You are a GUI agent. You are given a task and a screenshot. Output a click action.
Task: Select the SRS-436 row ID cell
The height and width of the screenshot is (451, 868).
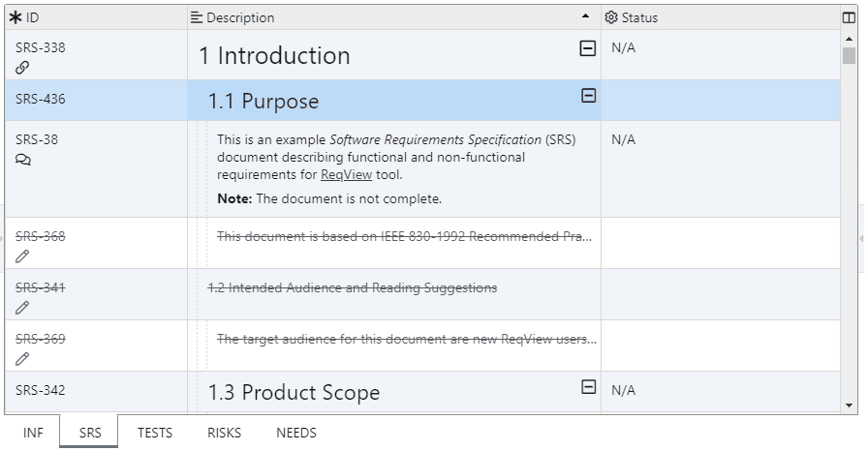point(41,99)
